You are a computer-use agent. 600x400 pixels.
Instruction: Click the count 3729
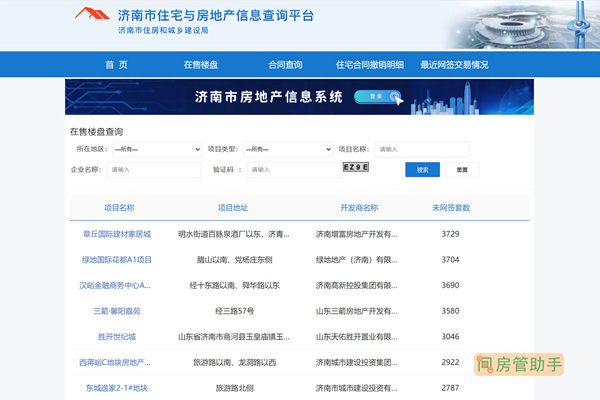point(450,234)
